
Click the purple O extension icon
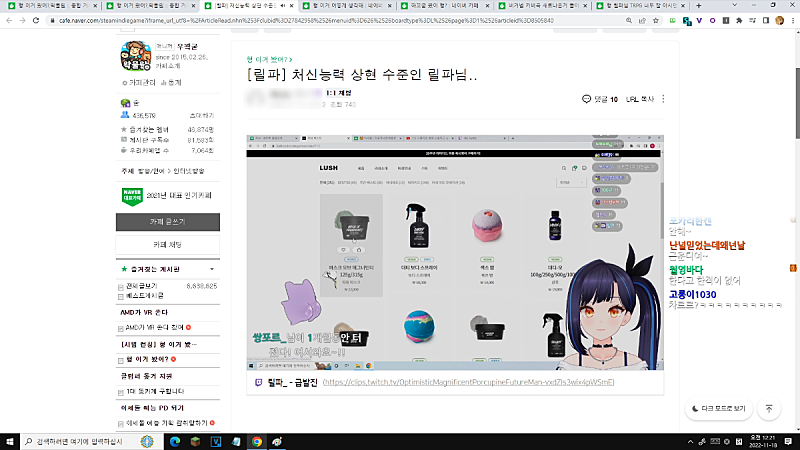712,20
